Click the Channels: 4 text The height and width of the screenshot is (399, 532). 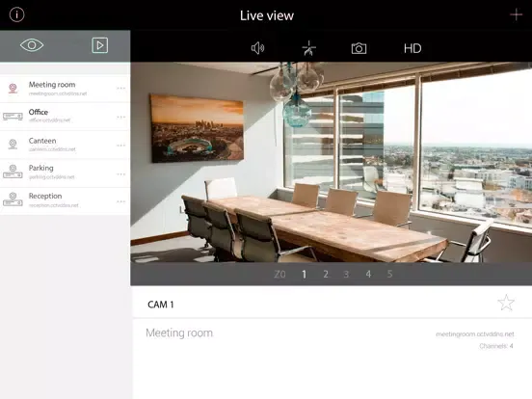pos(496,346)
